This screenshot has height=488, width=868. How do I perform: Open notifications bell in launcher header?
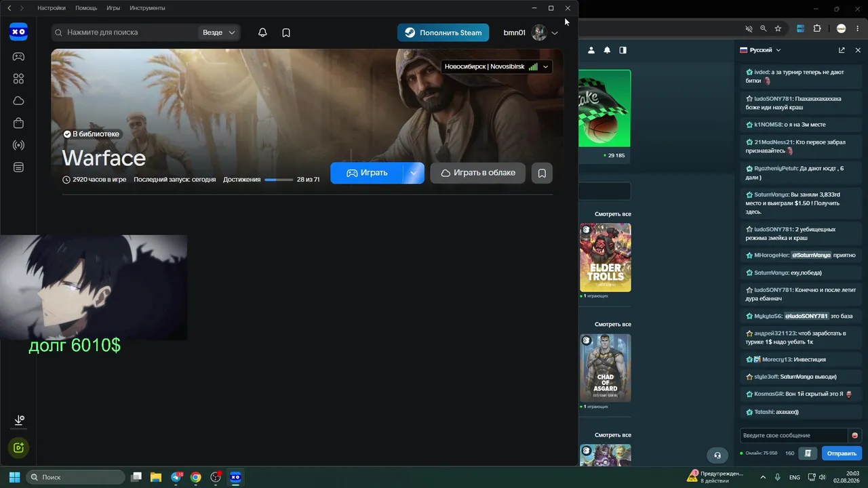pos(262,33)
